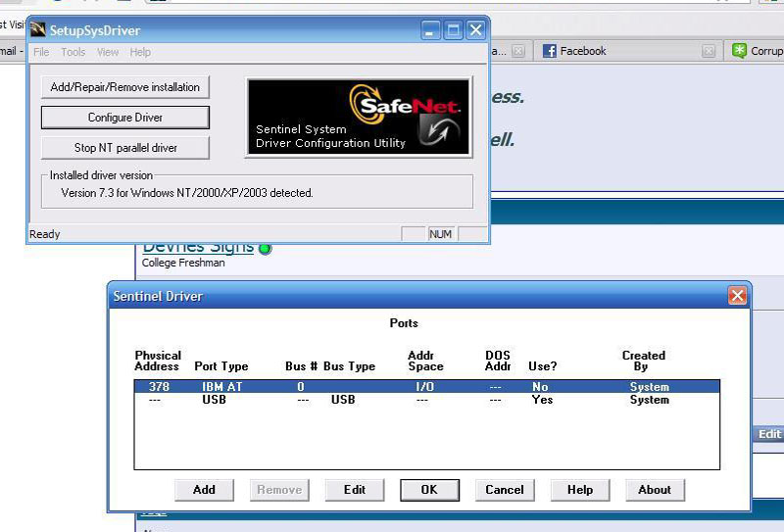The height and width of the screenshot is (532, 784).
Task: Click the About button
Action: (655, 490)
